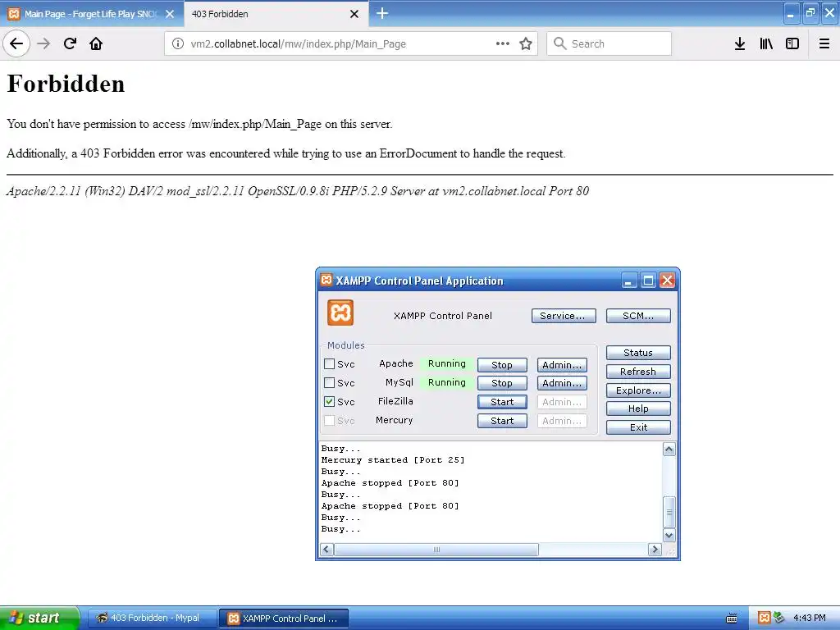This screenshot has height=630, width=840.
Task: Switch to Main Page - Forget Life tab
Action: pyautogui.click(x=91, y=14)
